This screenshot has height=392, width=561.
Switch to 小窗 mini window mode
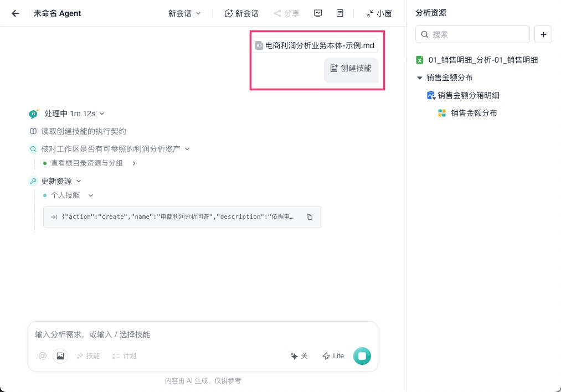coord(379,14)
